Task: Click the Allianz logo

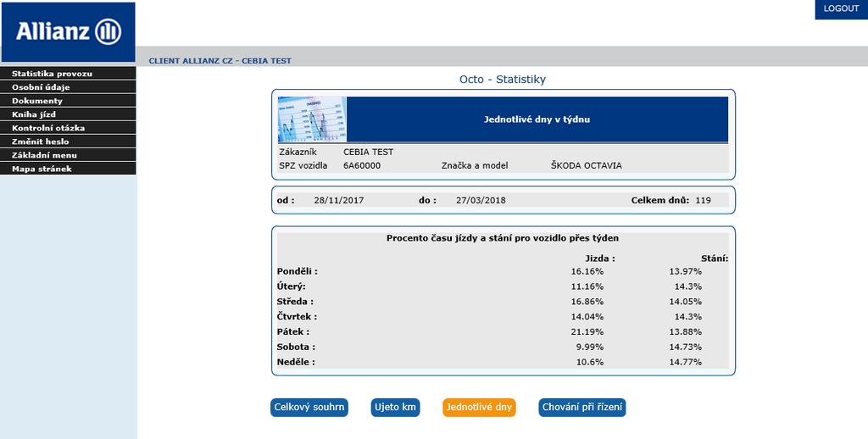Action: 68,31
